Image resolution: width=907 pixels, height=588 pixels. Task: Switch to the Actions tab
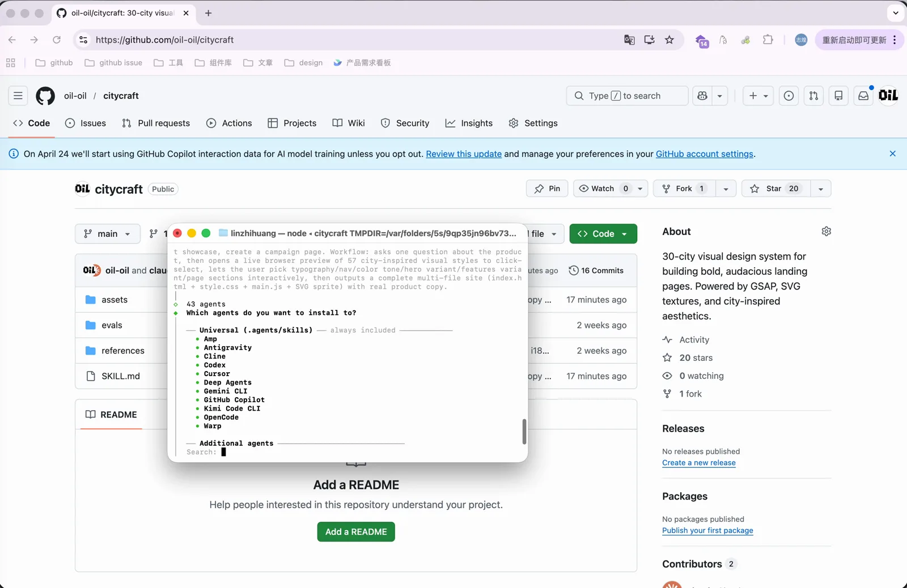[229, 123]
